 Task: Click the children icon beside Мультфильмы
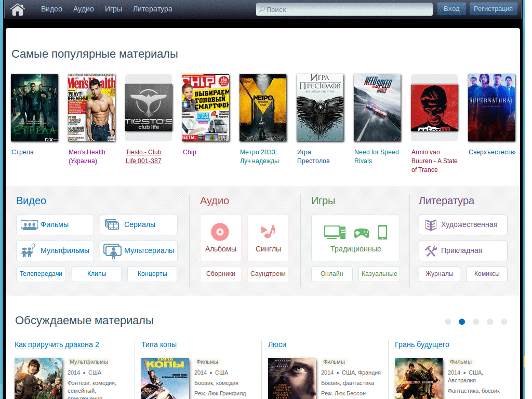click(x=28, y=251)
